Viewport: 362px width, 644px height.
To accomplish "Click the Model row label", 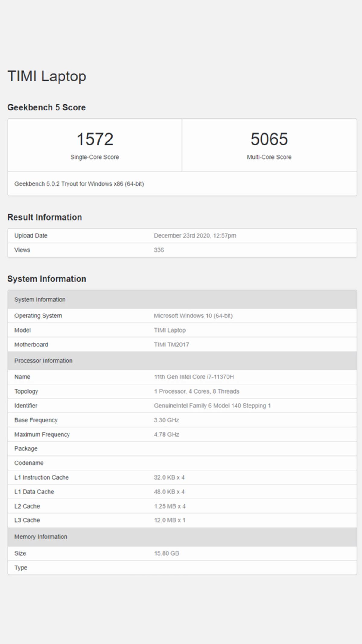I will (23, 330).
